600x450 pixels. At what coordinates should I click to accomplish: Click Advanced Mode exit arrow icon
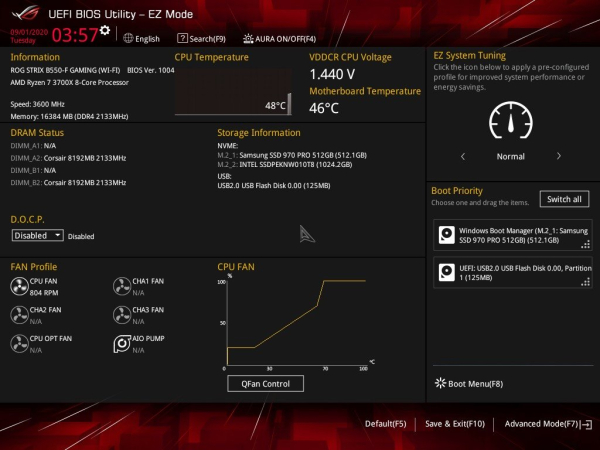click(x=587, y=424)
